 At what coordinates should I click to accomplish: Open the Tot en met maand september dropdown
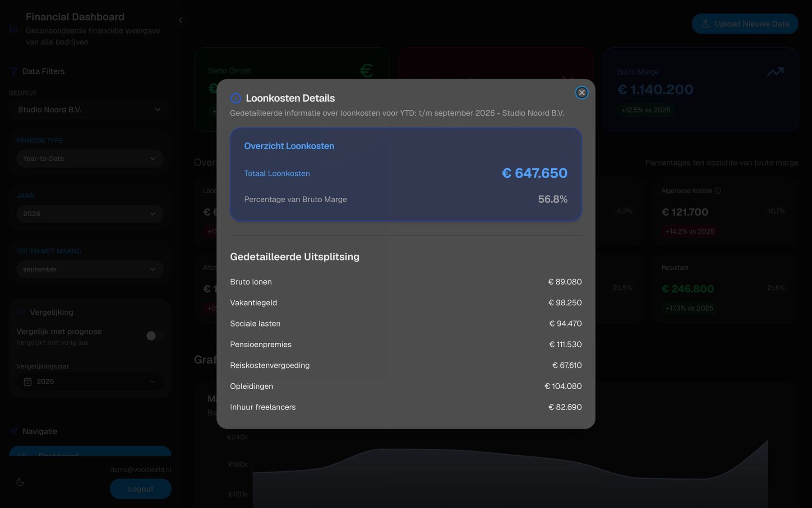point(90,269)
